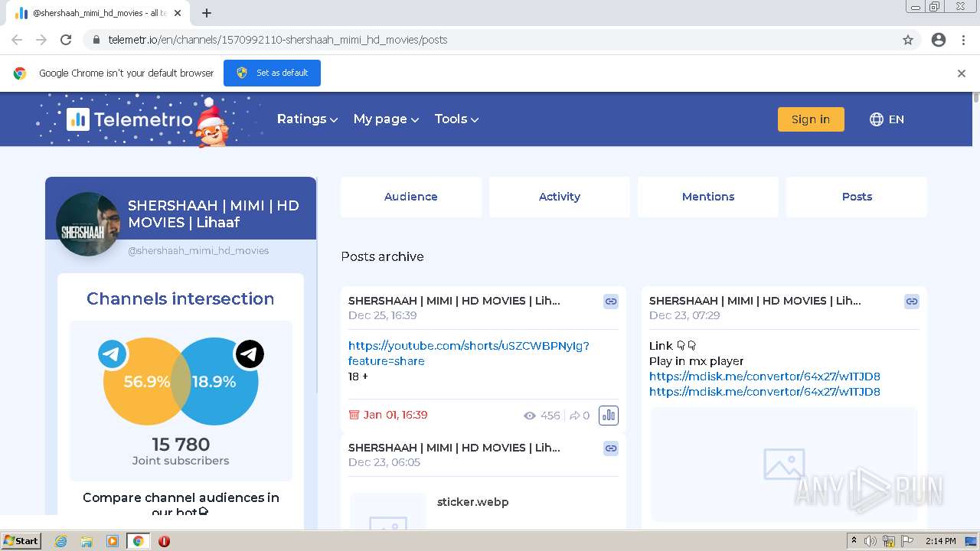Close the default browser notification bar
Screen dimensions: 980x551
point(962,73)
